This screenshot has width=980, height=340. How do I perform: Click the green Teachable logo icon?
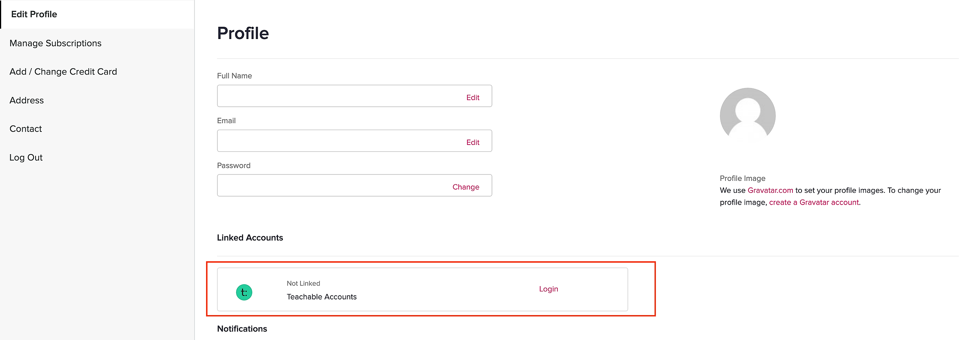click(244, 293)
